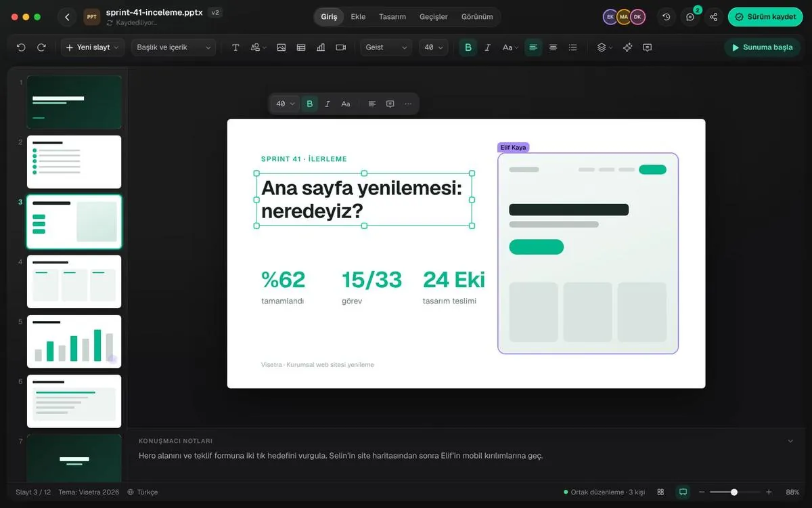Image resolution: width=812 pixels, height=508 pixels.
Task: Toggle bold in the main toolbar
Action: coord(468,47)
